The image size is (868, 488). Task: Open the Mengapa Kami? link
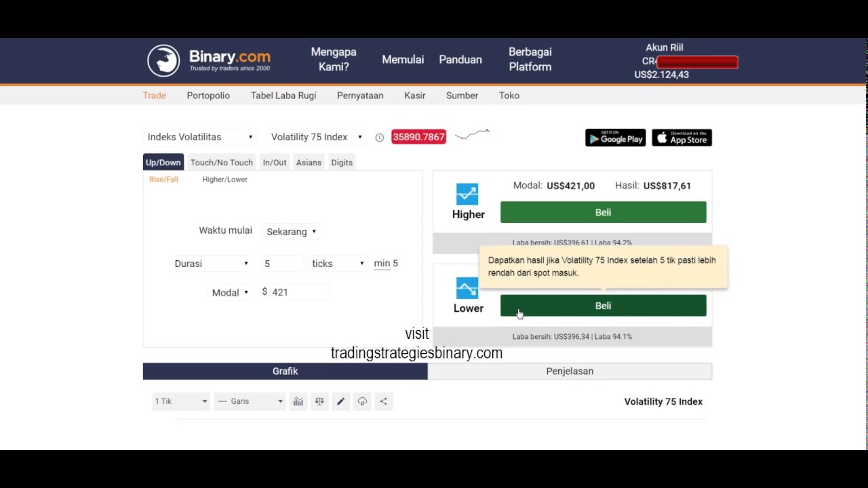point(334,60)
